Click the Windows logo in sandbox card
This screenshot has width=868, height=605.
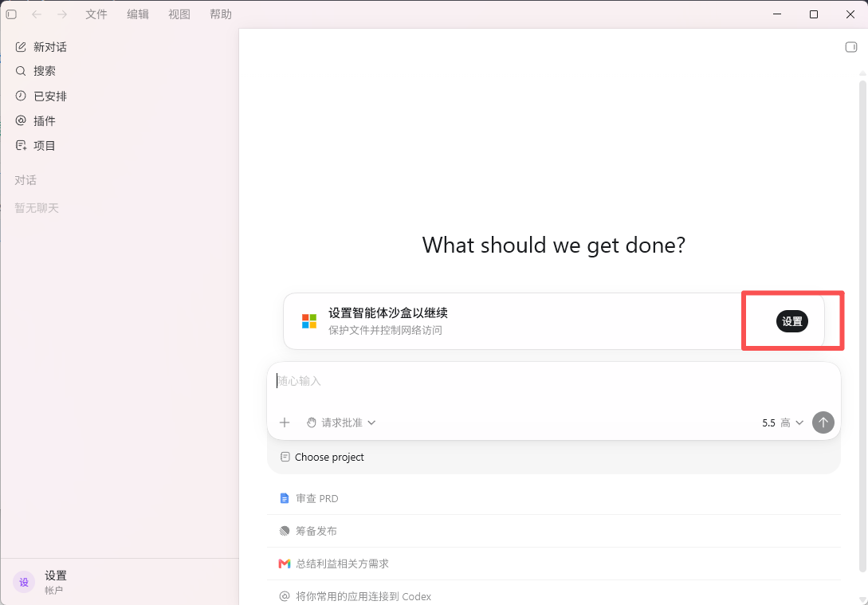coord(309,321)
